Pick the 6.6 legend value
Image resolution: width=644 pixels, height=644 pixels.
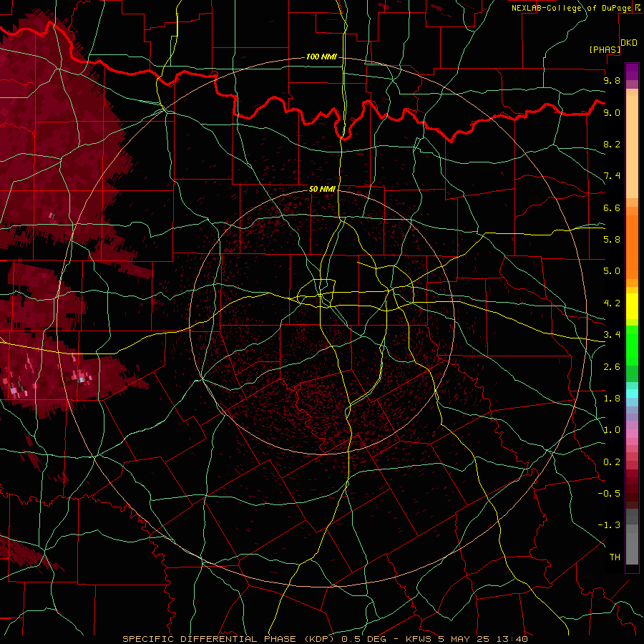[x=612, y=208]
